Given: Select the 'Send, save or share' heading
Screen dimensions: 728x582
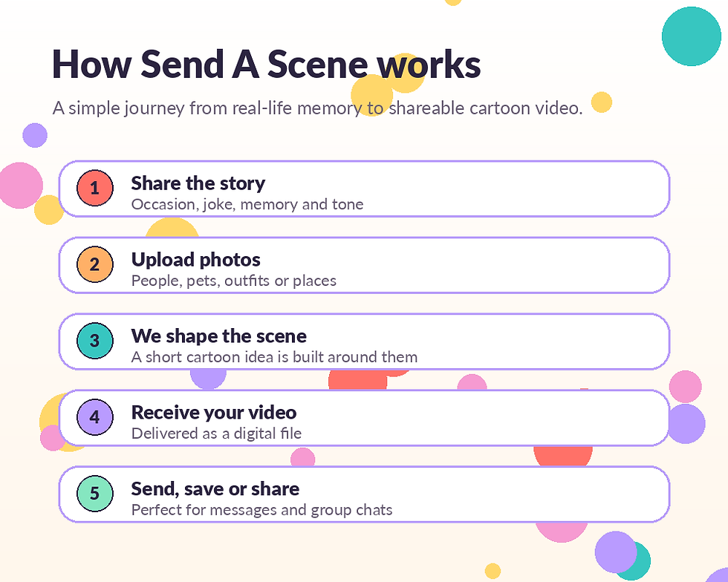Looking at the screenshot, I should point(215,488).
